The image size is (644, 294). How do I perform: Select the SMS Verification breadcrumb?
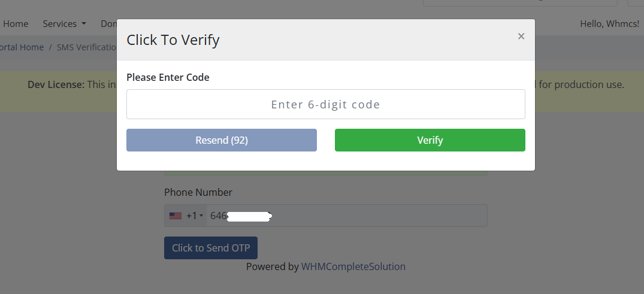pyautogui.click(x=87, y=47)
